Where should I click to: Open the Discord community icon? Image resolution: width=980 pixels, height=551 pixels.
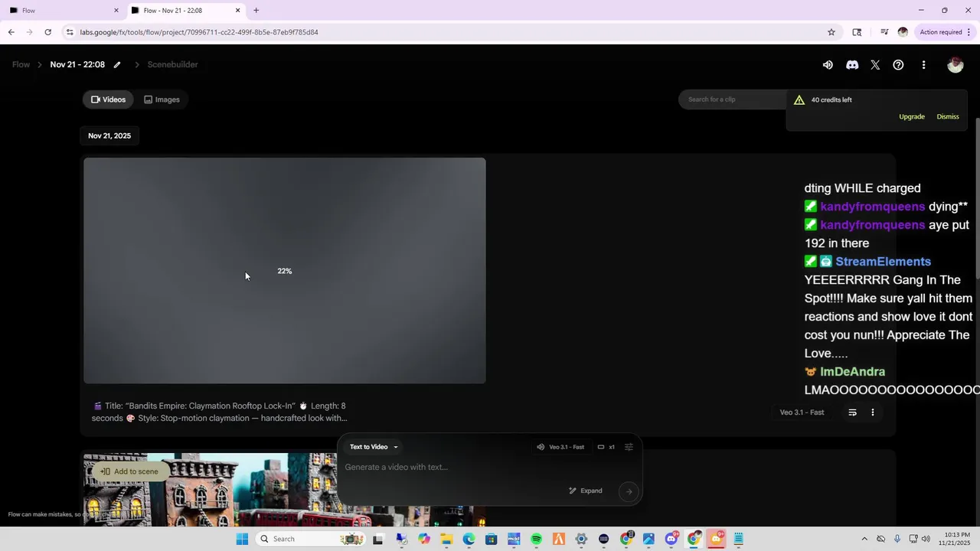852,65
